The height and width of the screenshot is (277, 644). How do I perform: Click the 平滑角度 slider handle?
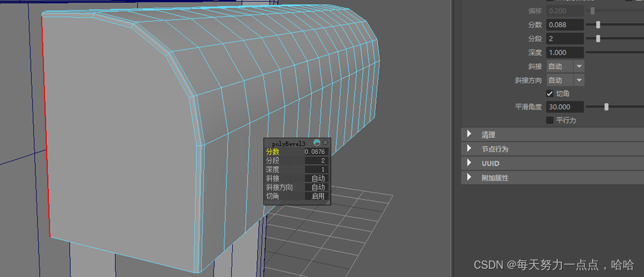[606, 107]
